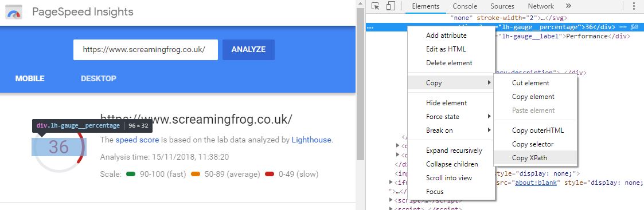
Task: Click the PageSpeed Insights logo icon
Action: tap(13, 13)
